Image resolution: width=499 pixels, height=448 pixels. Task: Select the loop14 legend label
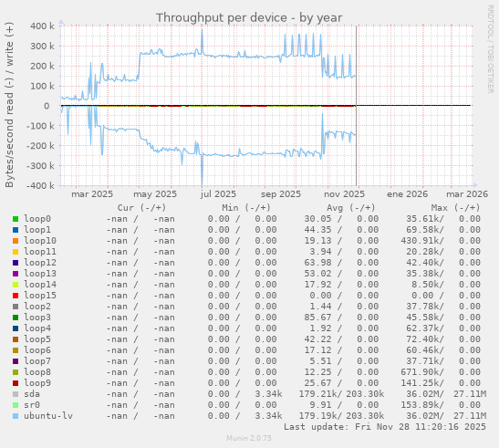(x=40, y=285)
